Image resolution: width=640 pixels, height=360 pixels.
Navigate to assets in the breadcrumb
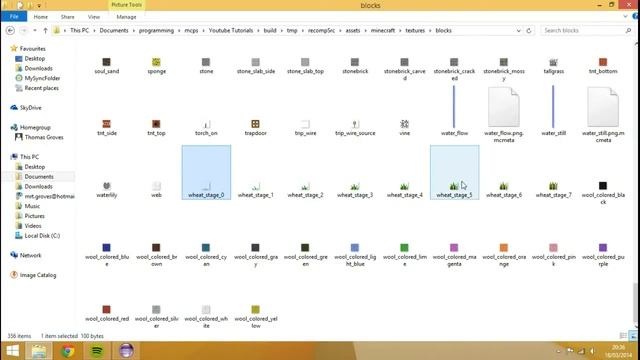pos(353,31)
